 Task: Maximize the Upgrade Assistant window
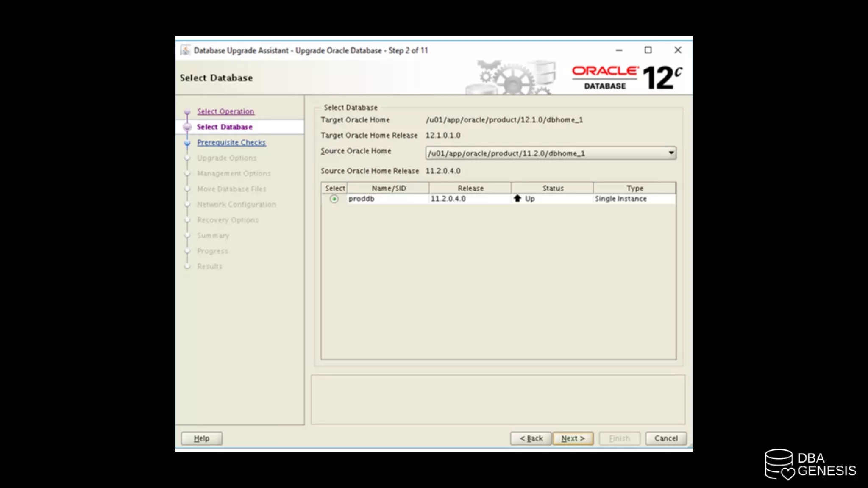(x=648, y=50)
